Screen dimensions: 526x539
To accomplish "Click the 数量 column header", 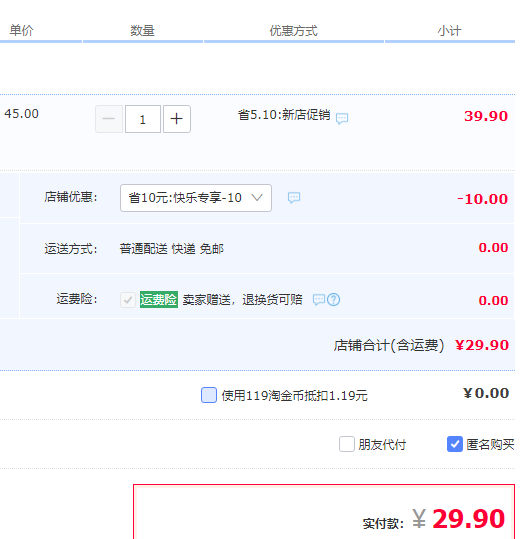I will coord(142,31).
